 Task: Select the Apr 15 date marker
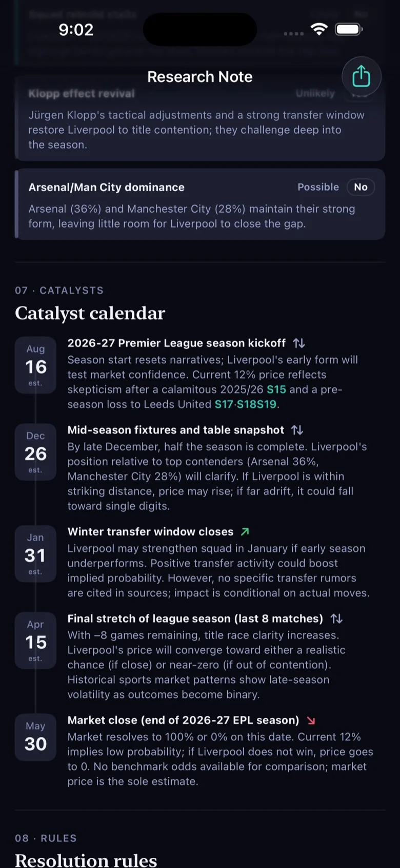click(35, 640)
